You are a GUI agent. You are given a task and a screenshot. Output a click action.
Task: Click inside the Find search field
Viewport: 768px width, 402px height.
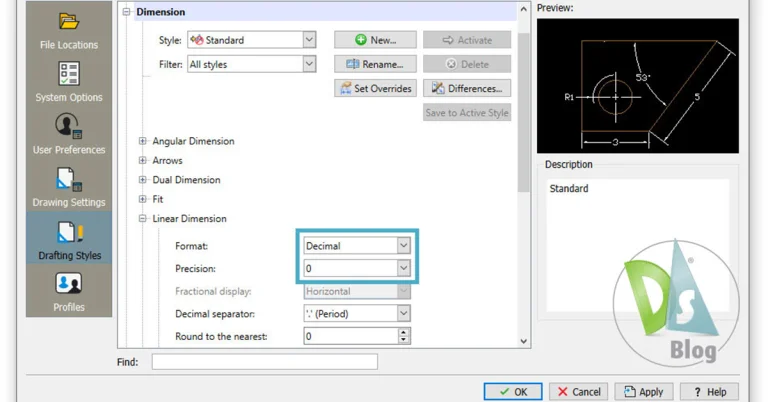coord(264,362)
